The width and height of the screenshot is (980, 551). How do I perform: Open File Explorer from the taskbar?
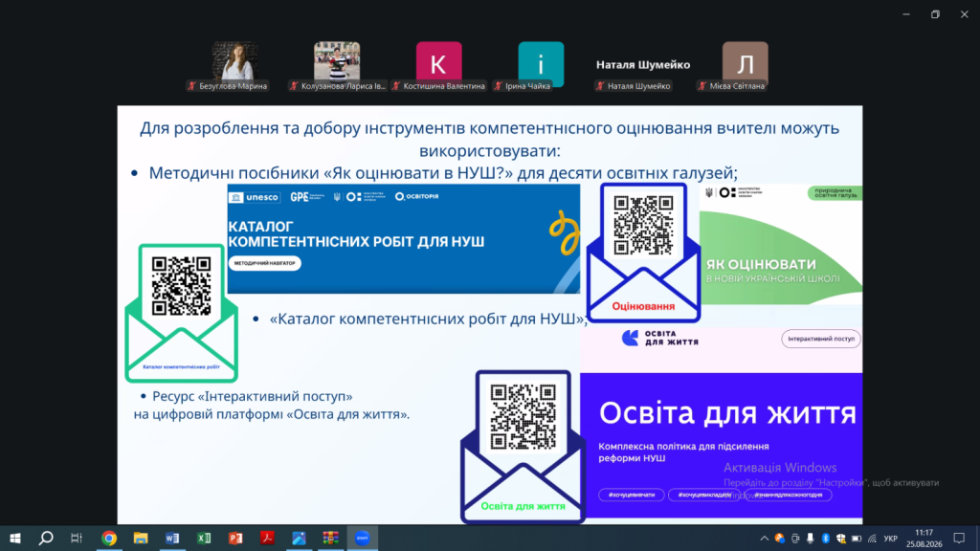[x=140, y=538]
